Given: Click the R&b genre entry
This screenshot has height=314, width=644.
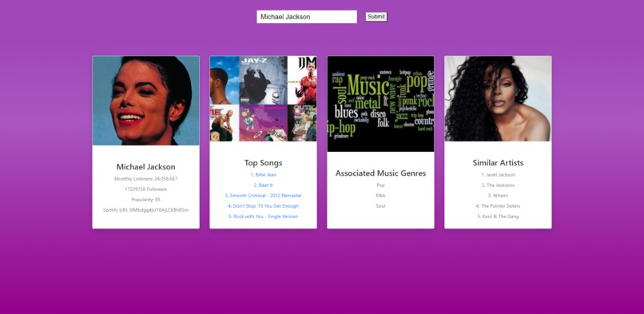Looking at the screenshot, I should pyautogui.click(x=381, y=196).
